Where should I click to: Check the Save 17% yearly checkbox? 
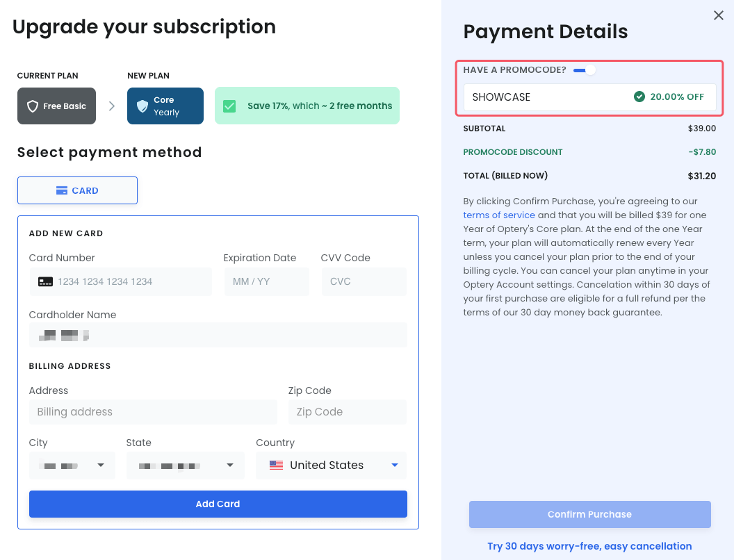[229, 106]
